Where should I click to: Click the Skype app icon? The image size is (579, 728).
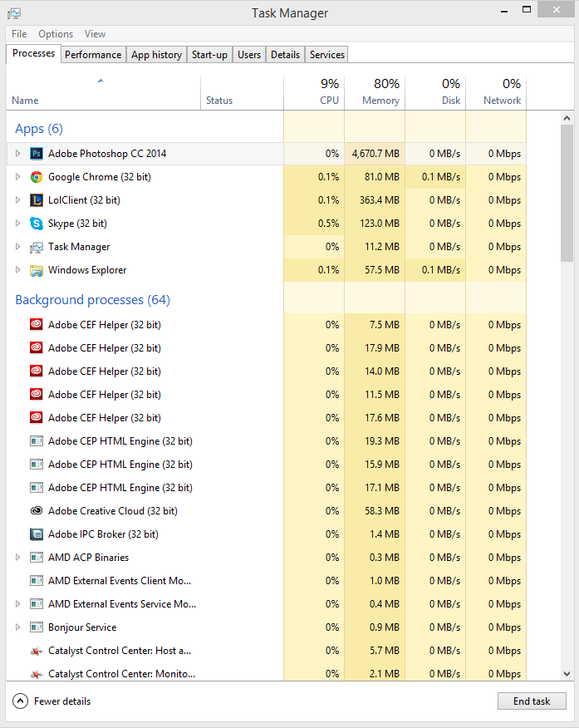tap(37, 224)
